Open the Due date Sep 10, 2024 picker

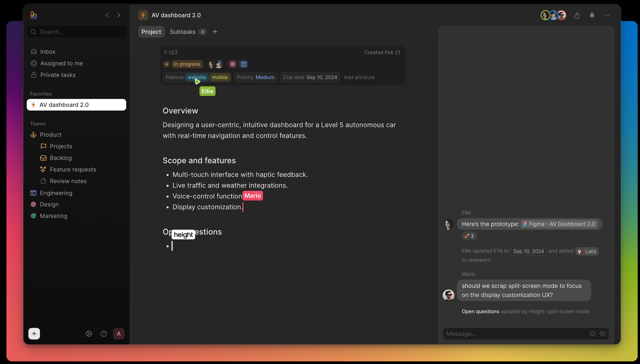[310, 77]
